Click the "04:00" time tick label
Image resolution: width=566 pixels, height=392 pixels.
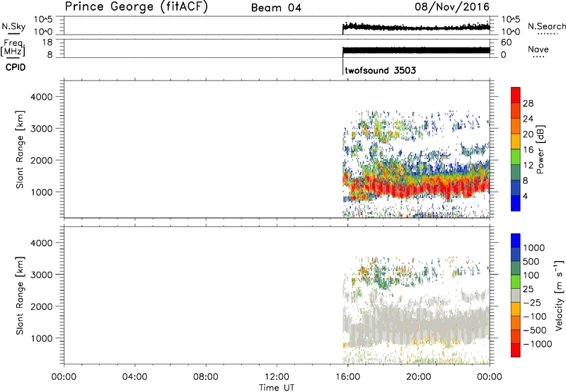tap(134, 377)
